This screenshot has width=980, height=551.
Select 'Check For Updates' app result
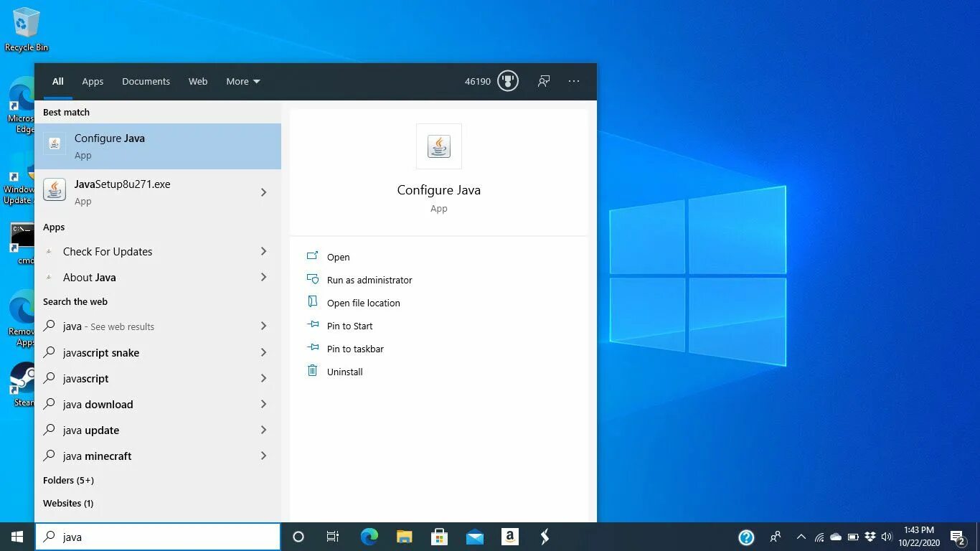coord(108,251)
